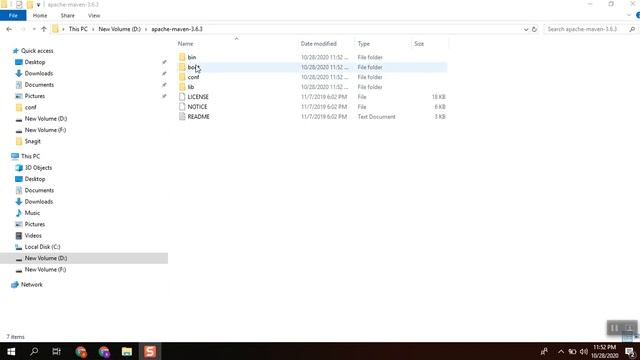Open pinned Desktop under Quick access
Screen dimensions: 640x360
[x=35, y=62]
